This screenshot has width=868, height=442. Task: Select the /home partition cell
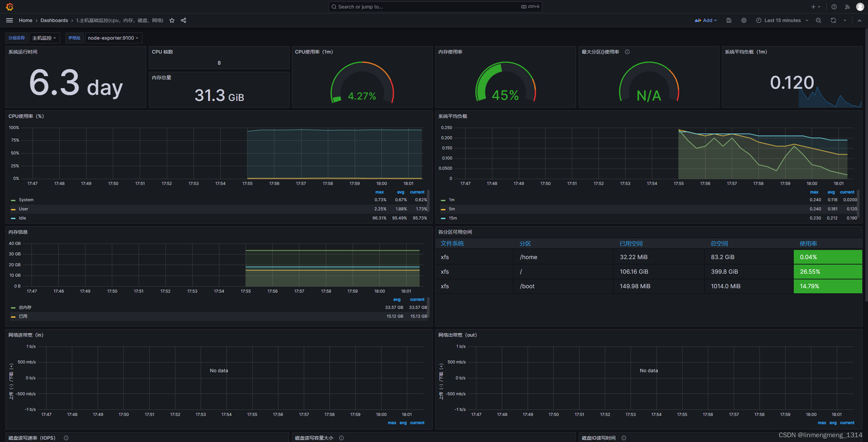(x=563, y=257)
